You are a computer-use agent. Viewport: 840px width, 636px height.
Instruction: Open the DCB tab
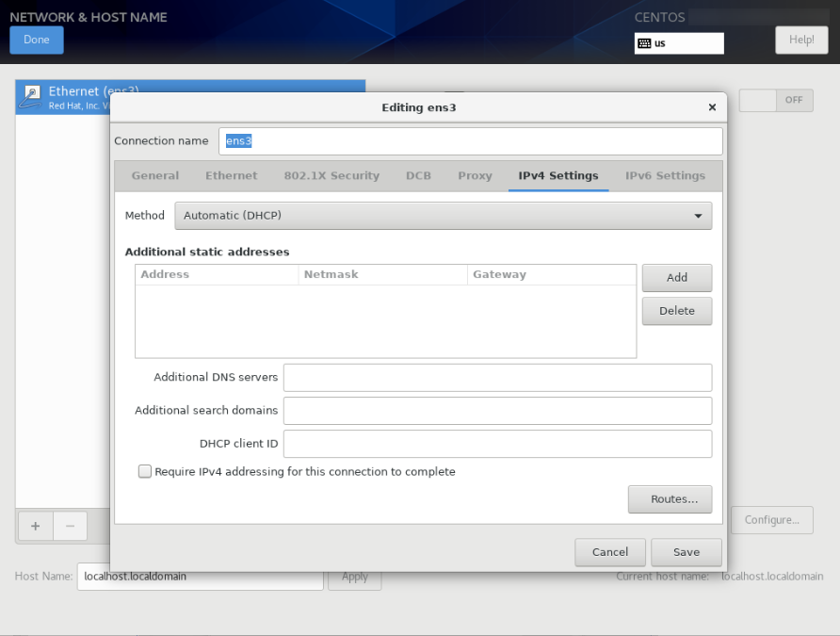coord(418,176)
